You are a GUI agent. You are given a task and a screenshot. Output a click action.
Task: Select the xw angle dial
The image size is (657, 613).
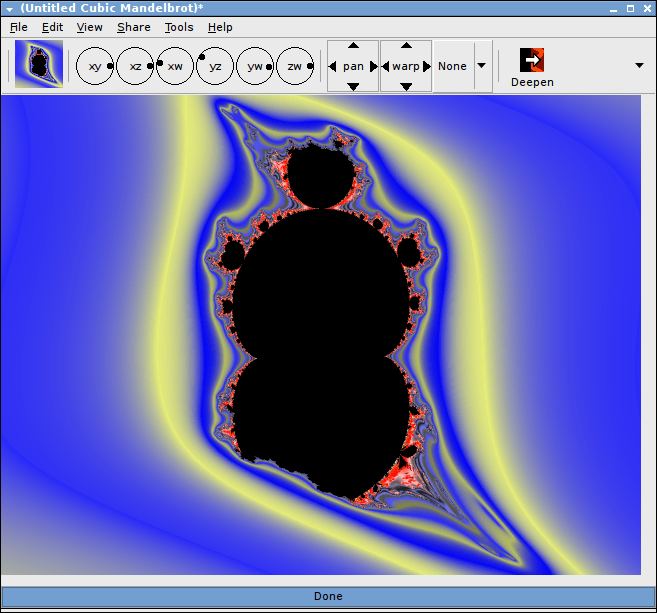(175, 66)
